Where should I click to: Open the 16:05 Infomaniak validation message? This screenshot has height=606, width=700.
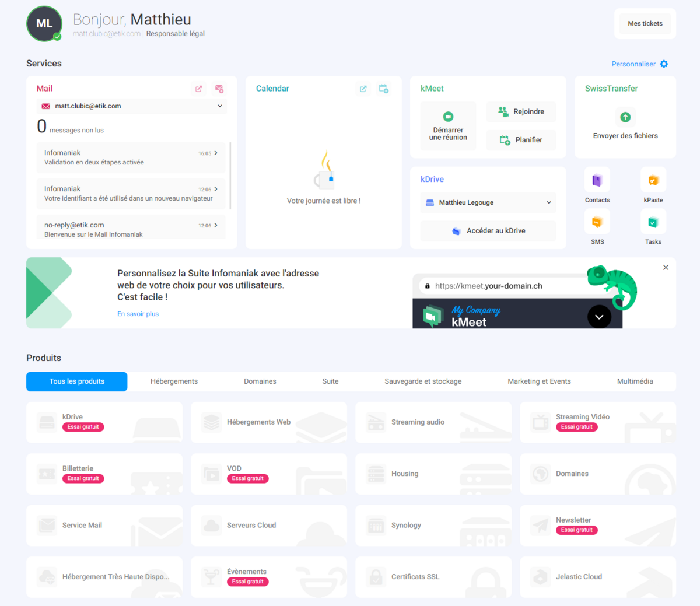(x=131, y=157)
